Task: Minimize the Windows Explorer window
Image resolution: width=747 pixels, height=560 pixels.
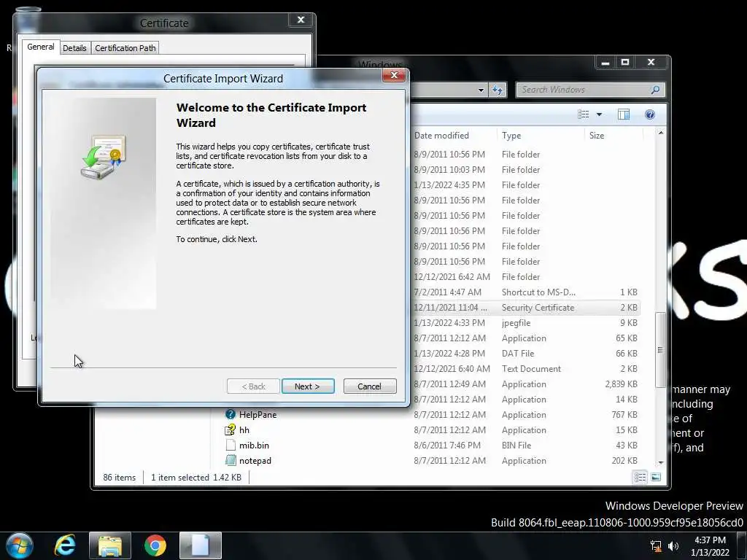Action: pyautogui.click(x=605, y=63)
